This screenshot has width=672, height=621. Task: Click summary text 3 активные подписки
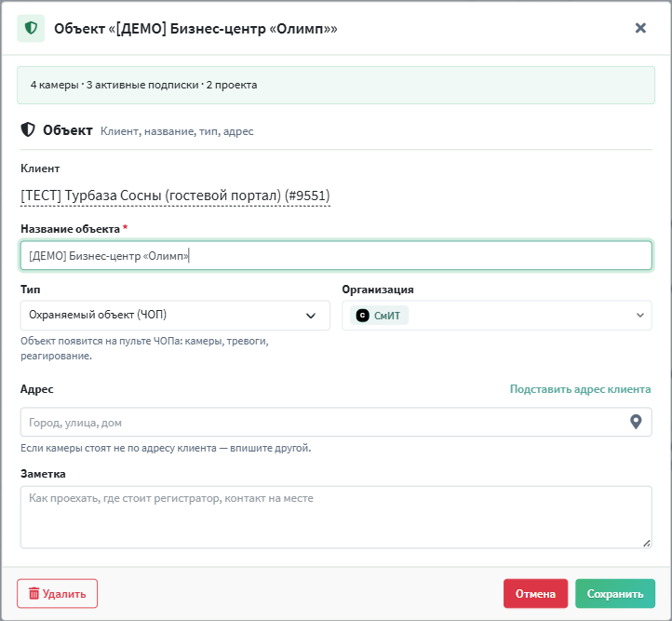pyautogui.click(x=142, y=85)
